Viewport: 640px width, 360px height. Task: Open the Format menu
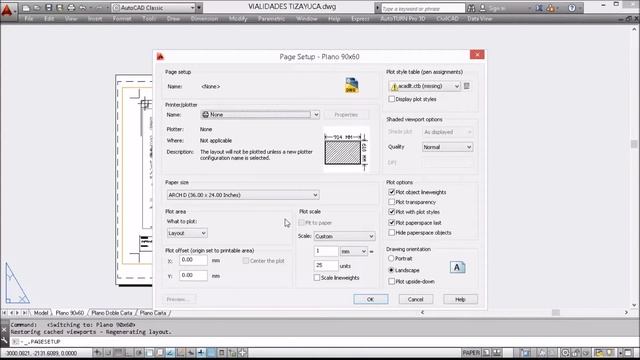[122, 19]
